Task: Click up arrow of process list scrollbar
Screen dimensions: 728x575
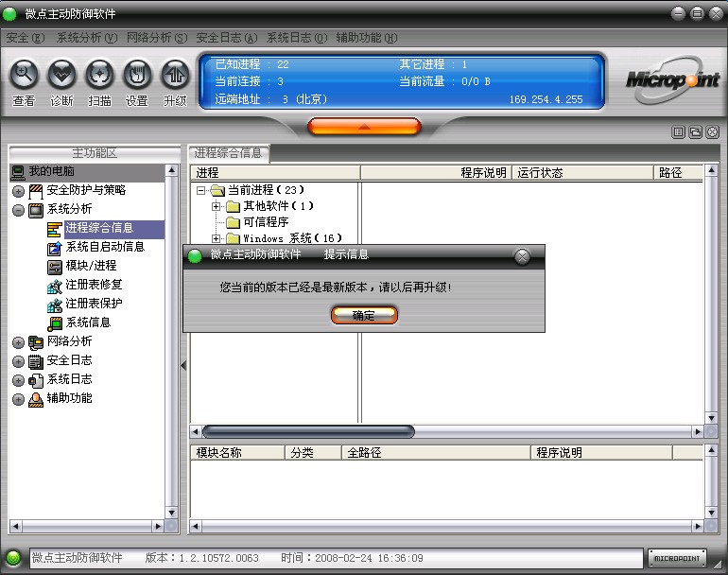Action: click(x=711, y=170)
